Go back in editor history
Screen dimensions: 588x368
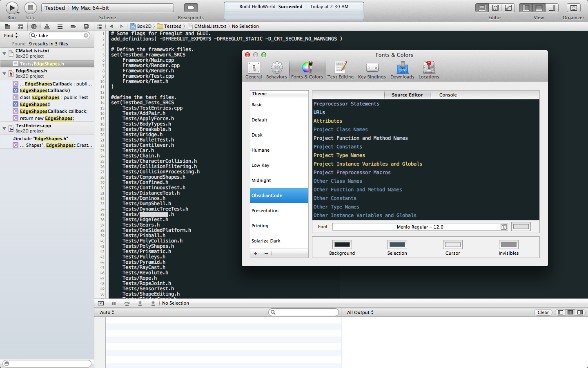[111, 26]
